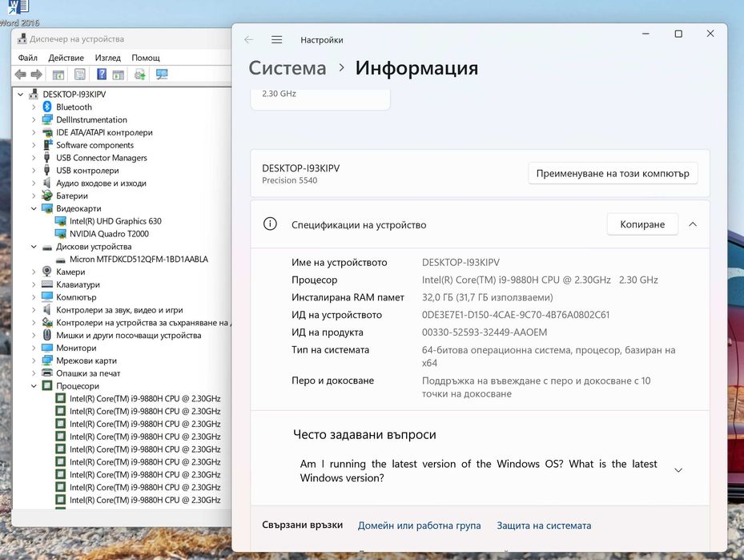Select Micron MTFDKCD512QFM-1BD1AABLA disk
Viewport: 744px width, 560px height.
tap(139, 259)
